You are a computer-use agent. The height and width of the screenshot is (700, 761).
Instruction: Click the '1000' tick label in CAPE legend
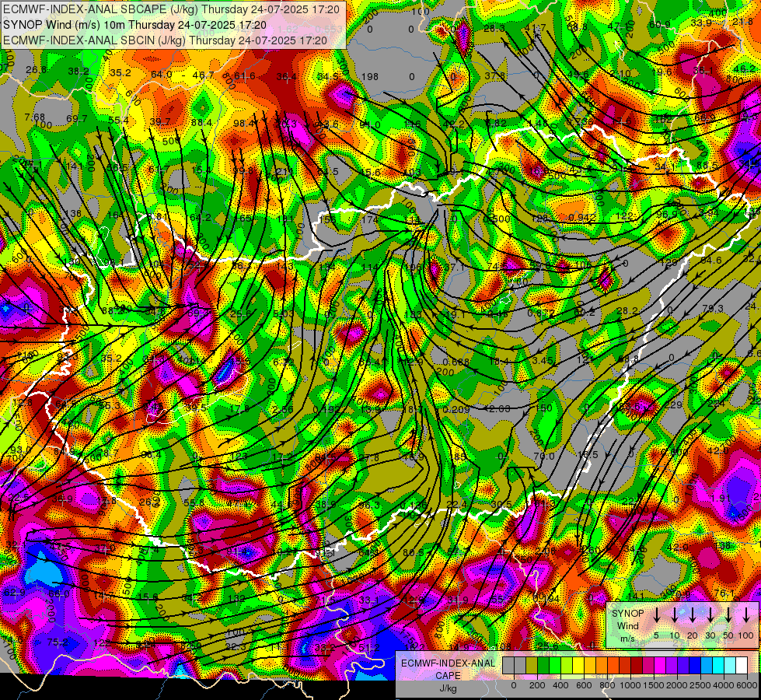click(630, 685)
